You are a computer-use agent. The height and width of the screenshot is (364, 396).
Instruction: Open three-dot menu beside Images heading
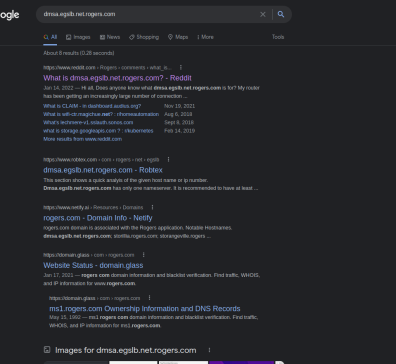[x=209, y=350]
